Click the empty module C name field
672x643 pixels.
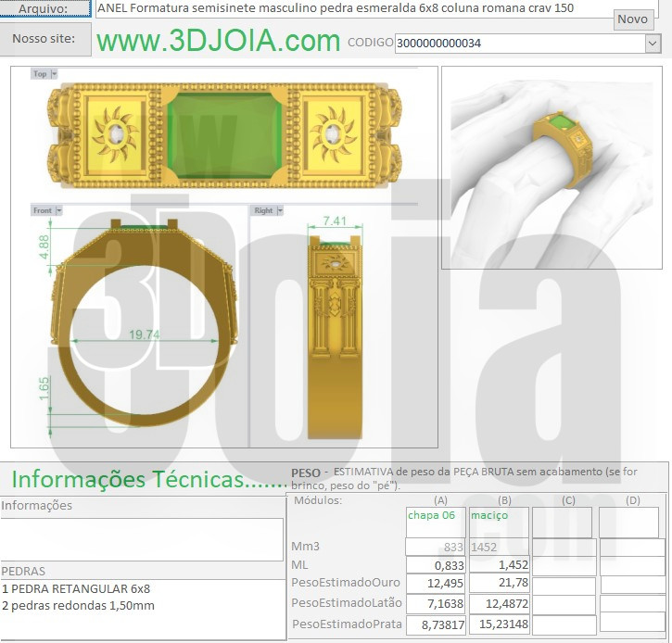pyautogui.click(x=563, y=523)
